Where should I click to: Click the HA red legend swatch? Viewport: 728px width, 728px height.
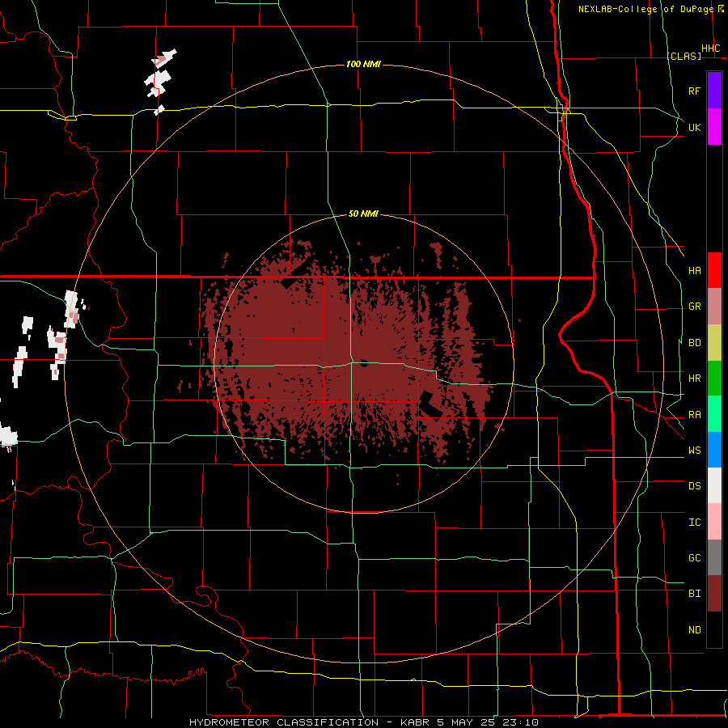point(714,270)
